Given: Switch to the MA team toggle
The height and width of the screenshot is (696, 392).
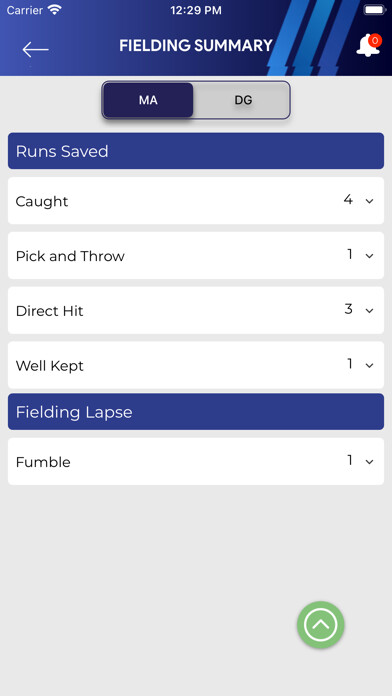Looking at the screenshot, I should click(x=148, y=100).
